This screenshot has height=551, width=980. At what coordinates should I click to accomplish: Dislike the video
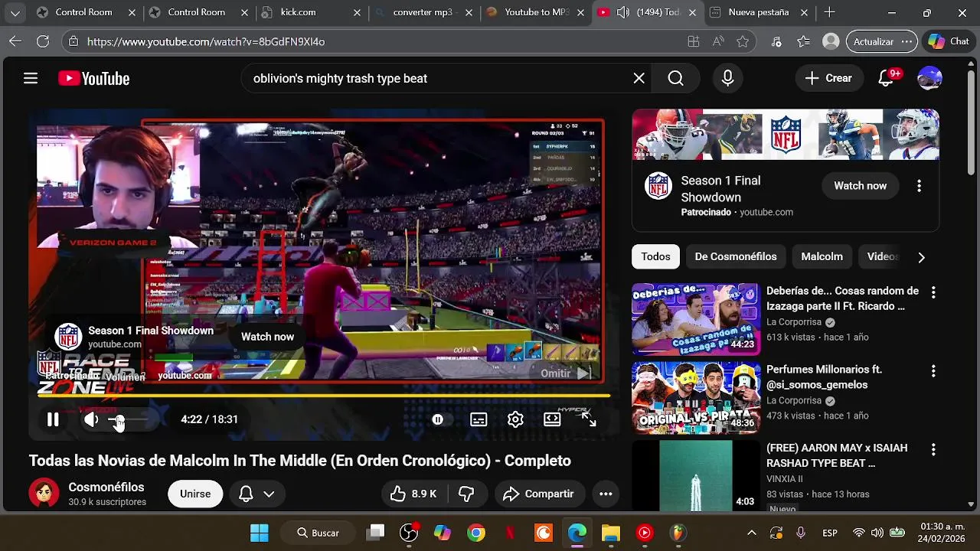point(466,494)
